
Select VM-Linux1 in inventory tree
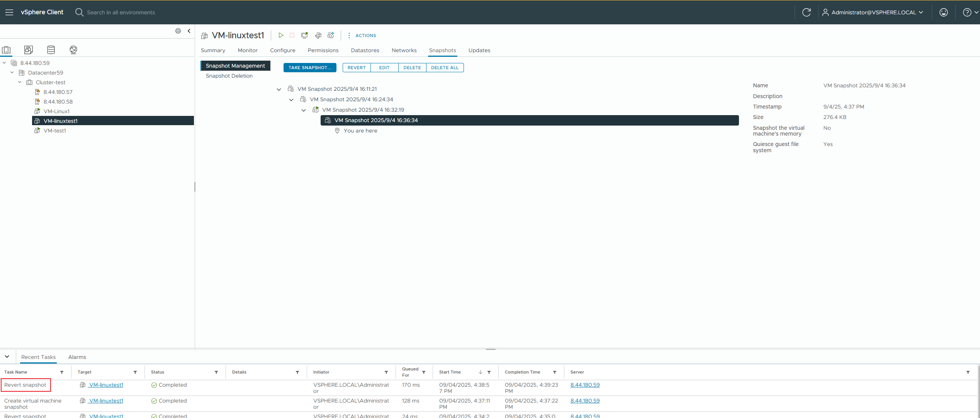point(56,111)
